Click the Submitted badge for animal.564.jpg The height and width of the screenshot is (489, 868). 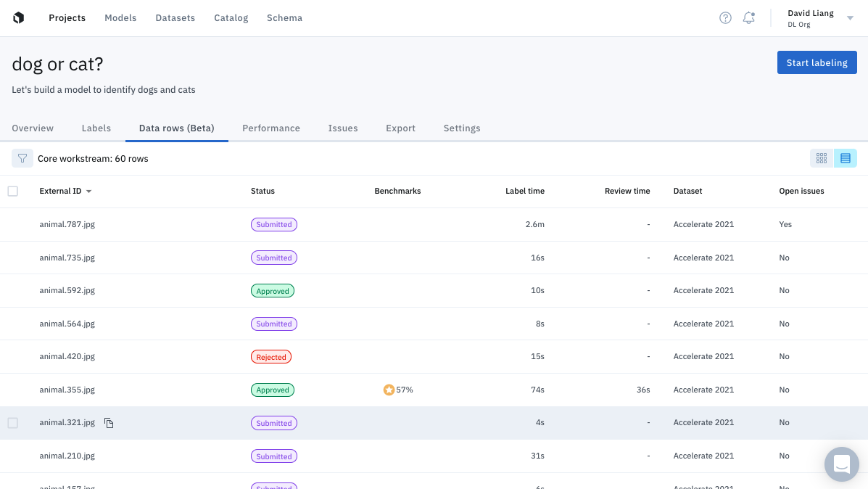coord(274,324)
